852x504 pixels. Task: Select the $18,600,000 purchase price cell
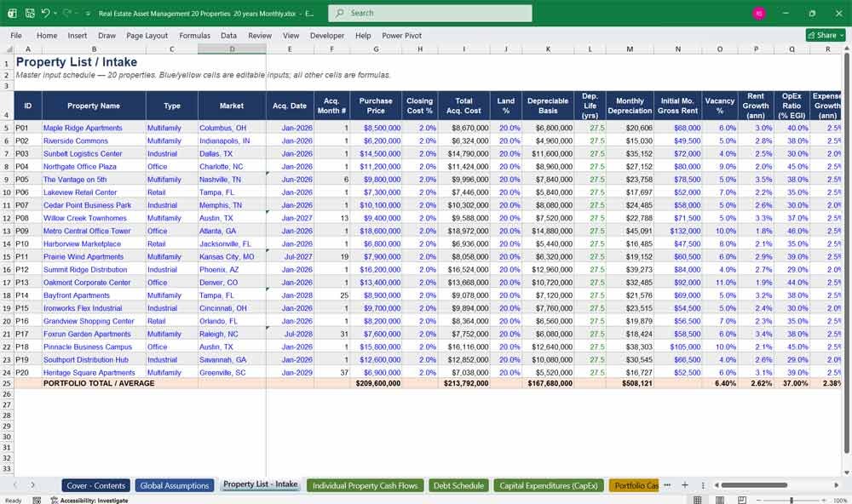(376, 231)
